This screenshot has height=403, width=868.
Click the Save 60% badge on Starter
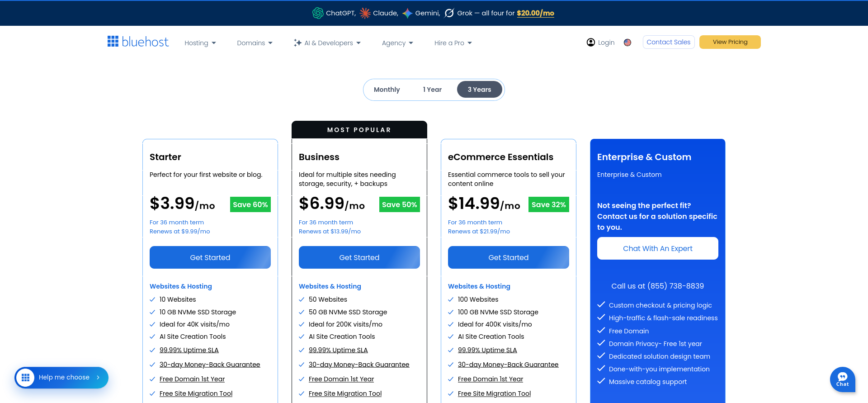tap(250, 204)
